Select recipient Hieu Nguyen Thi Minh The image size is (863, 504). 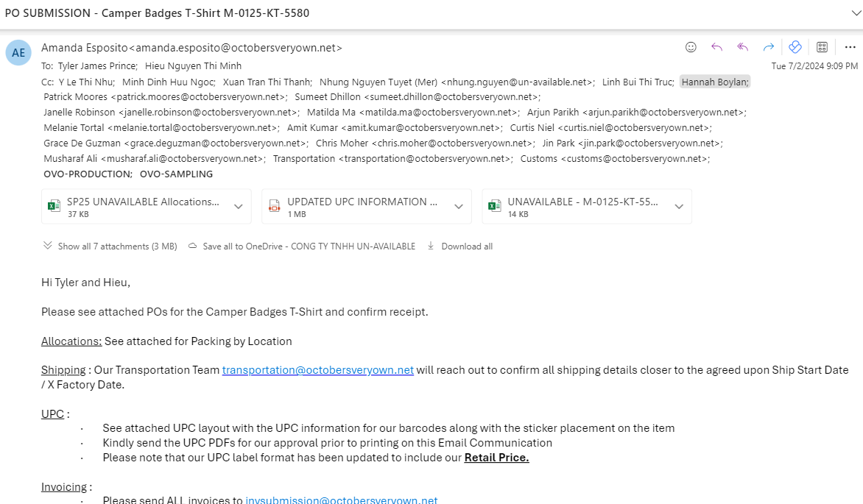[193, 66]
